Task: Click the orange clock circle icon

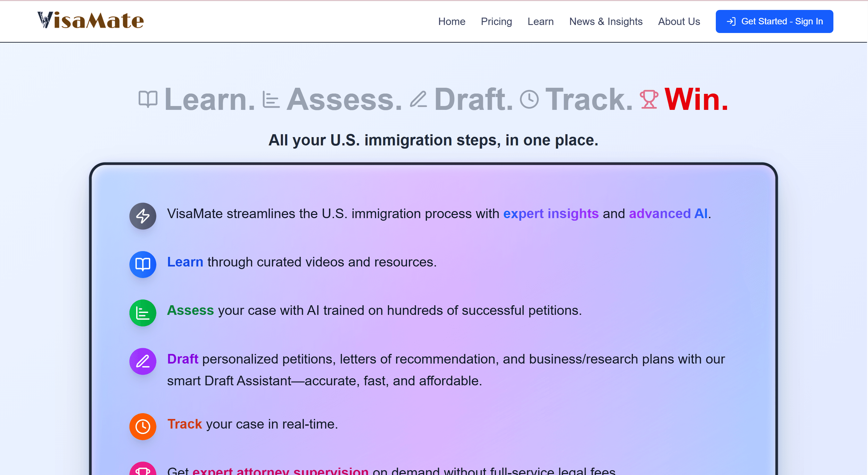Action: click(143, 427)
